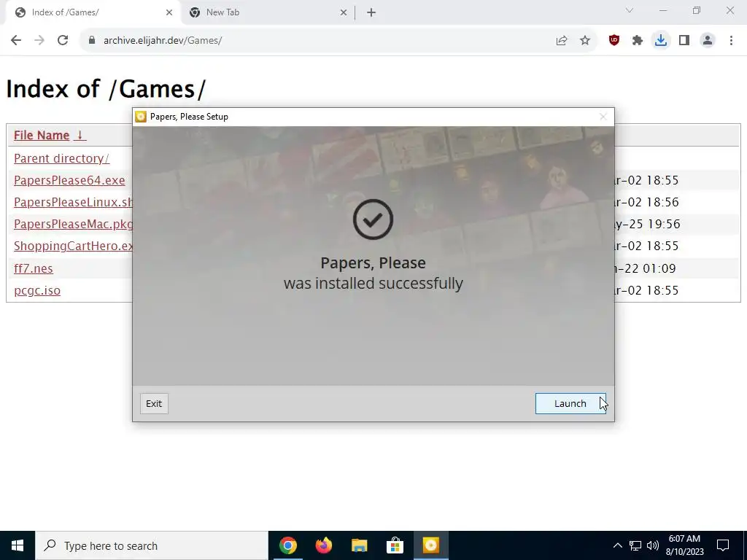This screenshot has height=560, width=747.
Task: Close the Papers, Please Setup window
Action: [603, 117]
